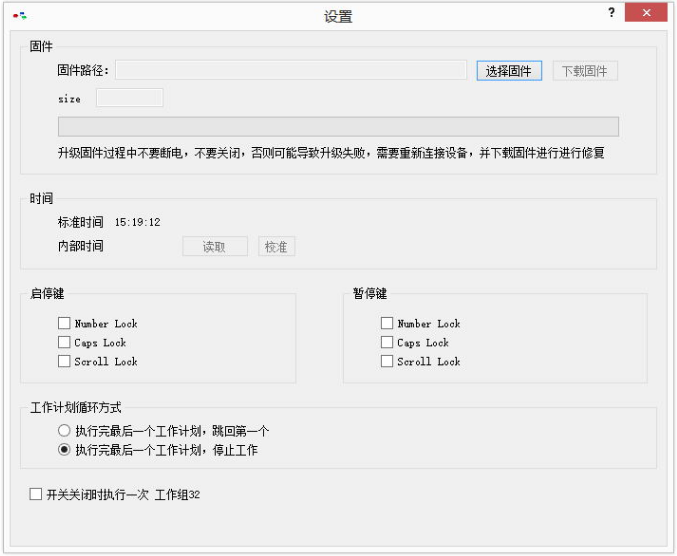
Task: Click the 标准时间 label
Action: 81,222
